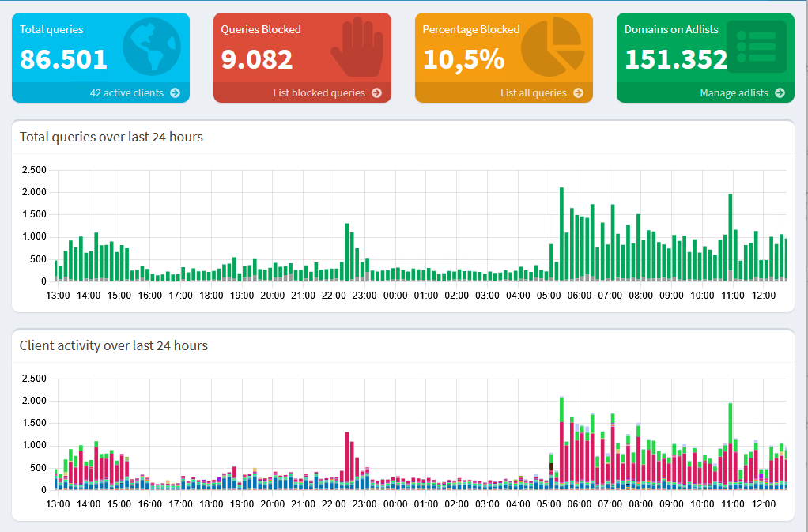Viewport: 808px width, 532px height.
Task: Open List blocked queries link
Action: [319, 92]
